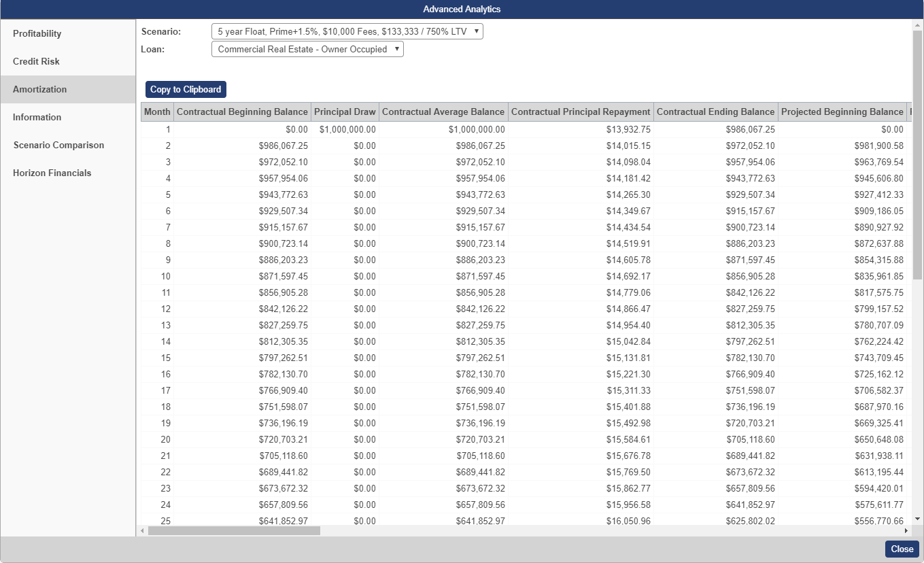The width and height of the screenshot is (924, 563).
Task: Click projected balance $909,186.05
Action: [x=842, y=211]
